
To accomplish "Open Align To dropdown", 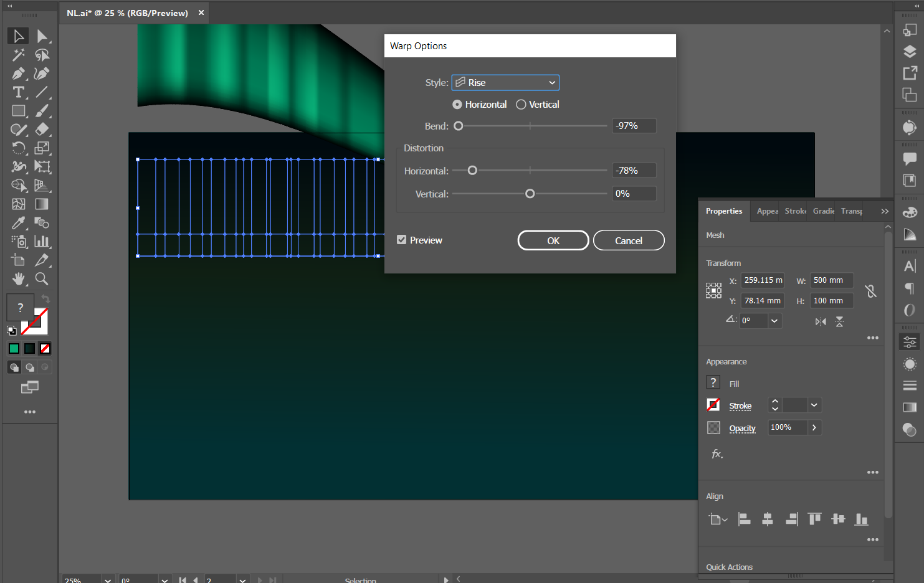I will coord(718,519).
